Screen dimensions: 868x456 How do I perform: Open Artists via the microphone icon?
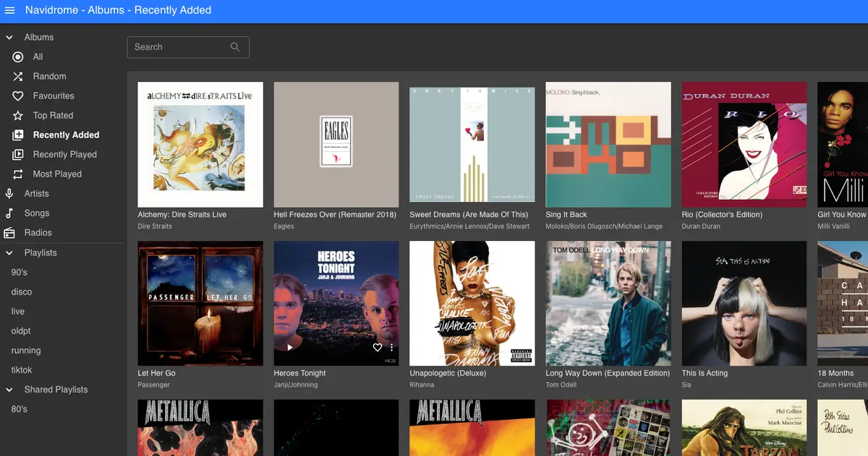[x=9, y=194]
